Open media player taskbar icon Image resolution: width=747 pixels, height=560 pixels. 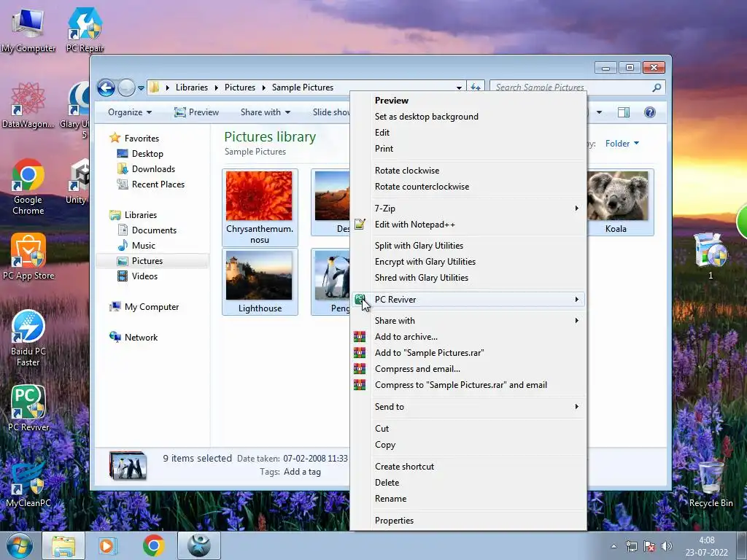point(107,545)
